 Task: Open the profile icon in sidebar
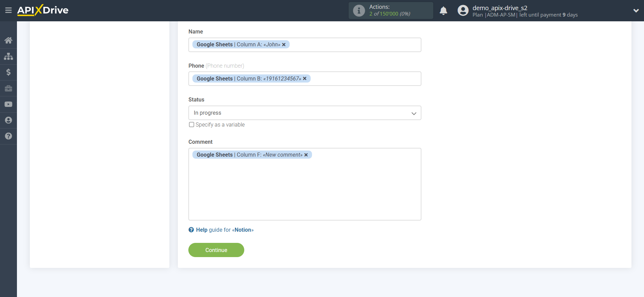point(8,120)
